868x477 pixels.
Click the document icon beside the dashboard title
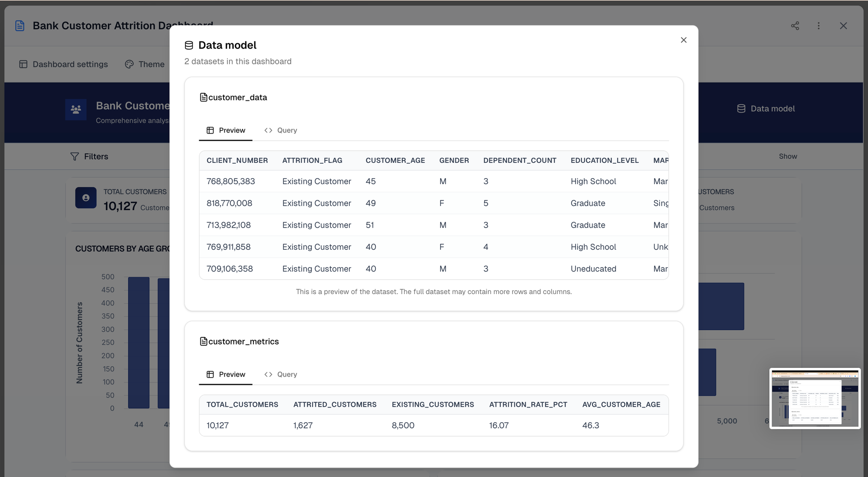(20, 26)
